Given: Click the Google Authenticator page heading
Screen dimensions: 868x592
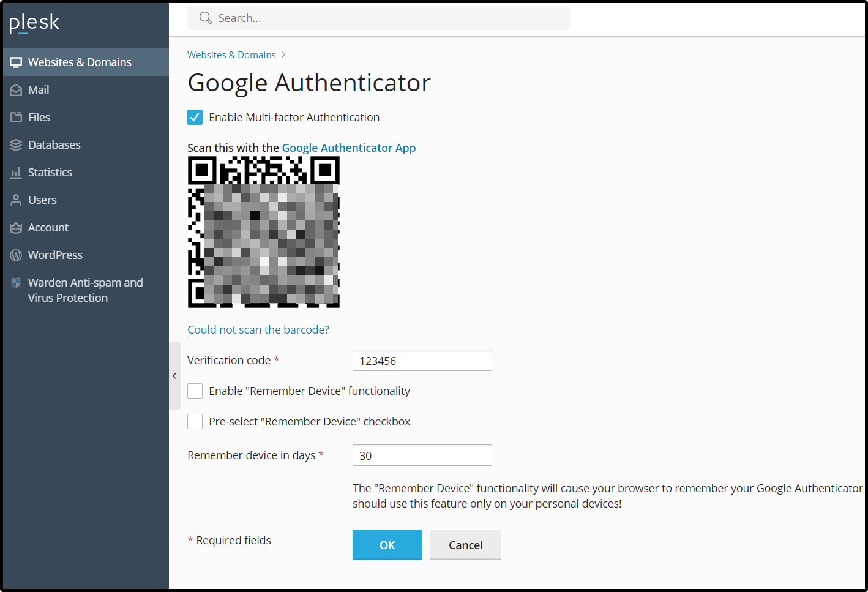Looking at the screenshot, I should 309,83.
